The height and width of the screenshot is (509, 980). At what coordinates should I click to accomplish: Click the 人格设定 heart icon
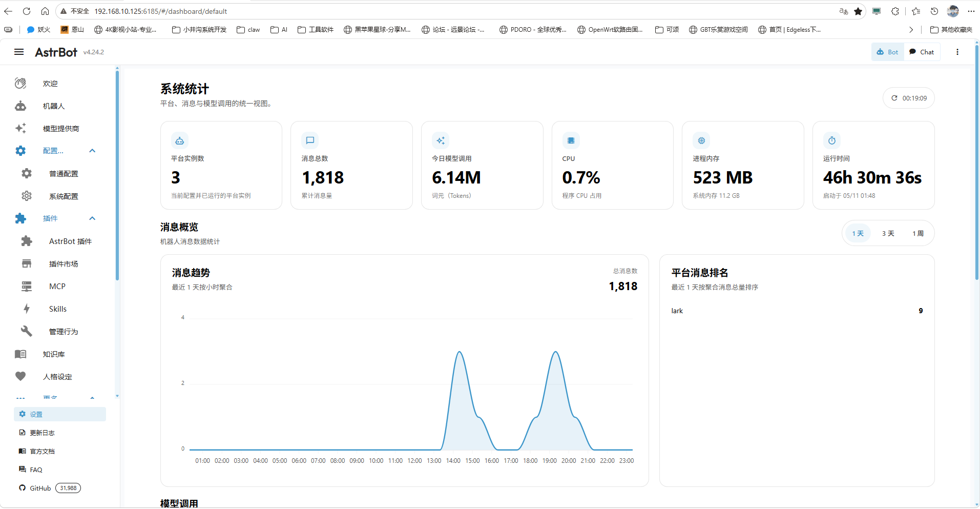point(20,377)
